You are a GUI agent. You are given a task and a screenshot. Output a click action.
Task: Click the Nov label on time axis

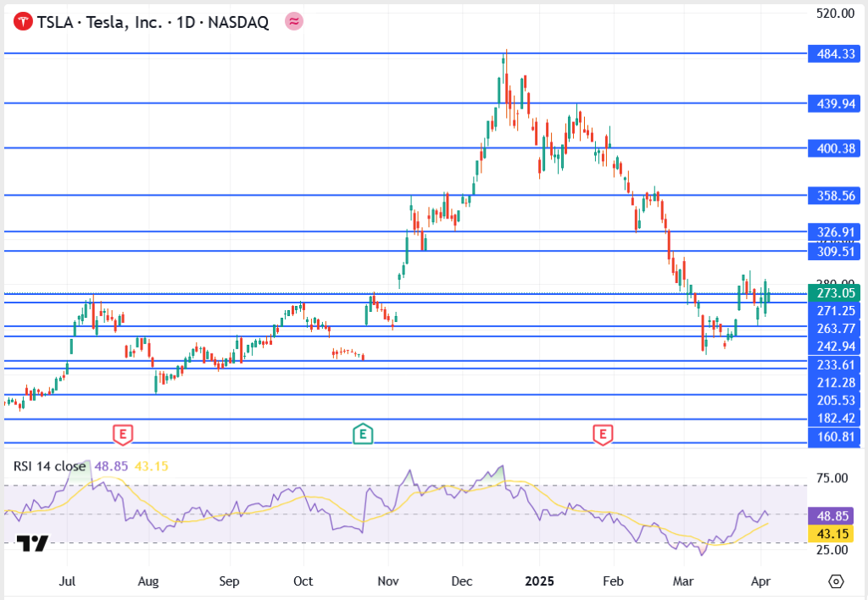pos(387,581)
